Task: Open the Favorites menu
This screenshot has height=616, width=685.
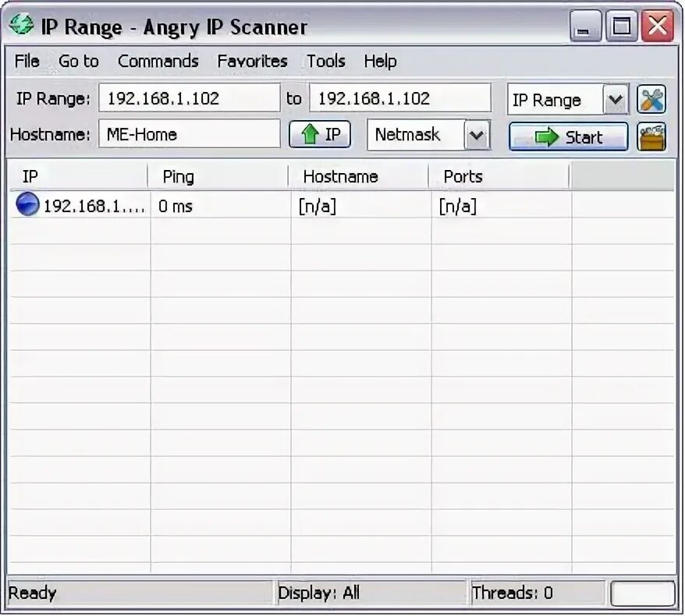Action: point(253,61)
